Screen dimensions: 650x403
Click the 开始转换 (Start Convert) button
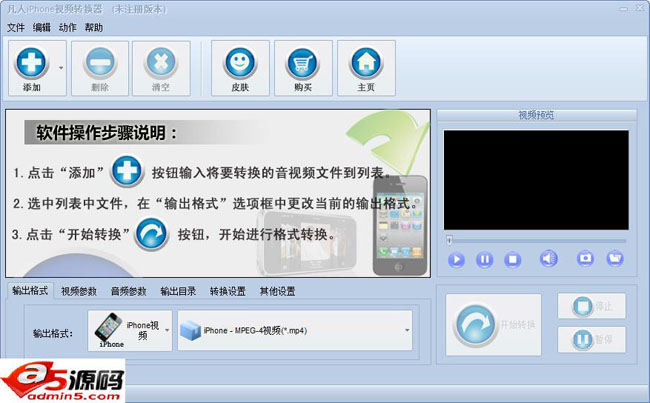[x=493, y=325]
